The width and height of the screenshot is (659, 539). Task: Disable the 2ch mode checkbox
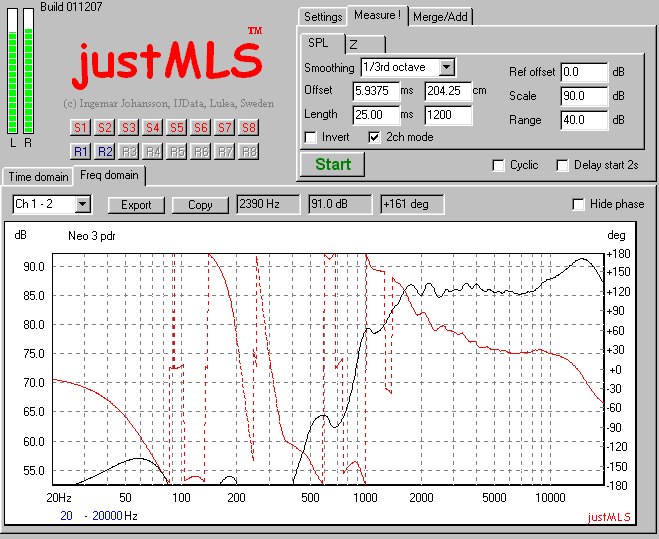click(374, 137)
